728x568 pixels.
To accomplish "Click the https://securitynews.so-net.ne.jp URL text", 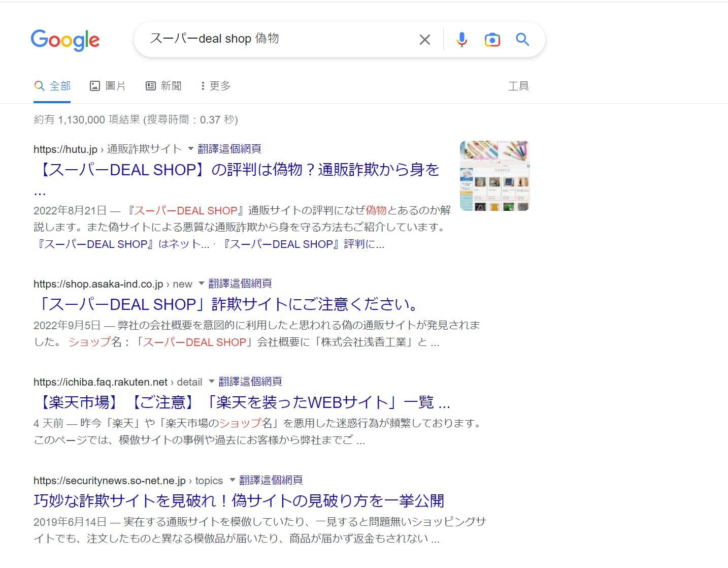I will pyautogui.click(x=110, y=481).
